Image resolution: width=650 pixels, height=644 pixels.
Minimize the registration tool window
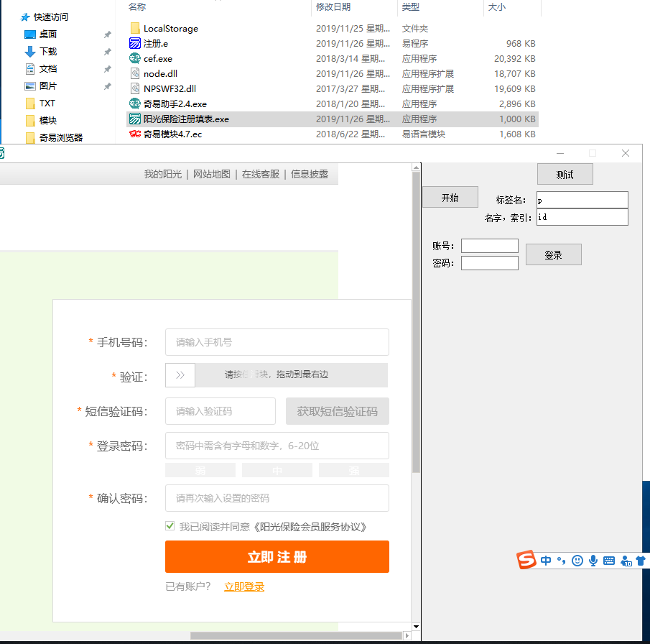[560, 154]
